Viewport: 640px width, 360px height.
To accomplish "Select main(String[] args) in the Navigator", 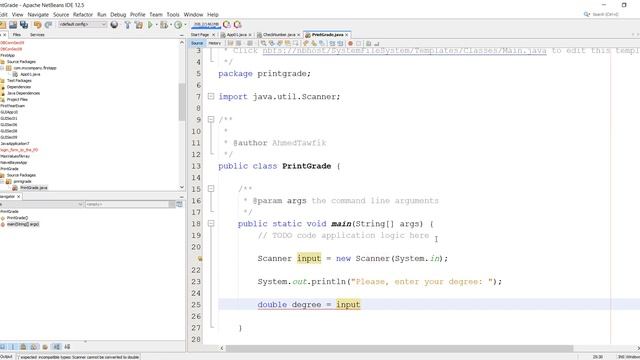I will coord(23,224).
